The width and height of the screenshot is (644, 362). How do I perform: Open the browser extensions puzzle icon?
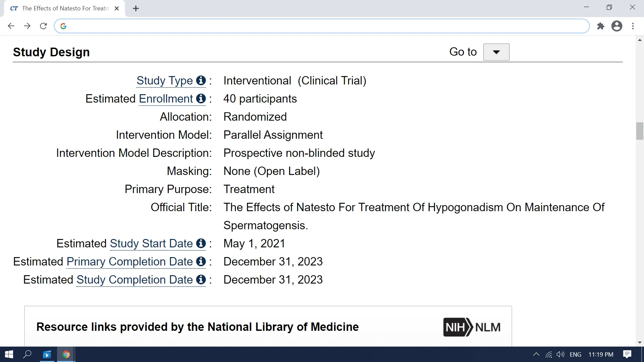coord(601,26)
